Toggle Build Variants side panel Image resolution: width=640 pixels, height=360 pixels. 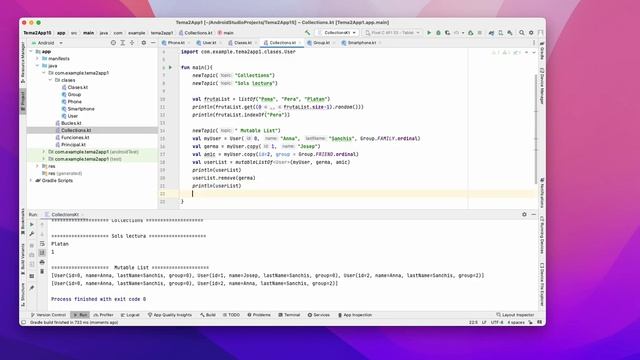click(23, 258)
